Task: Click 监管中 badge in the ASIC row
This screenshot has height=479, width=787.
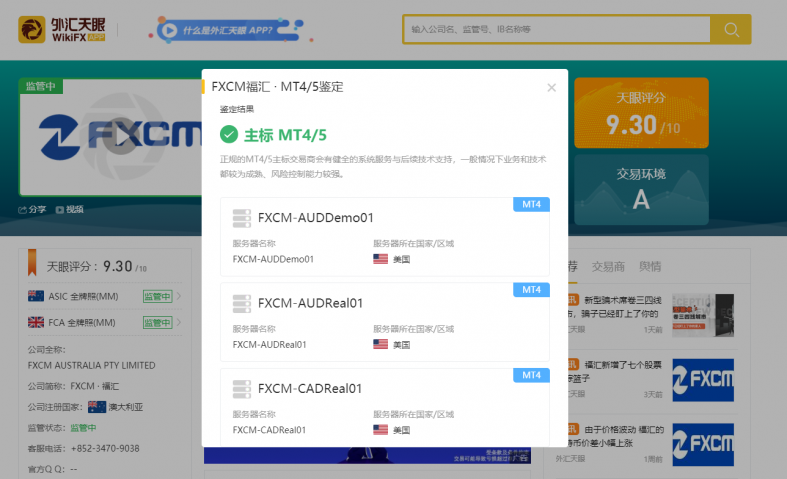Action: pyautogui.click(x=158, y=296)
